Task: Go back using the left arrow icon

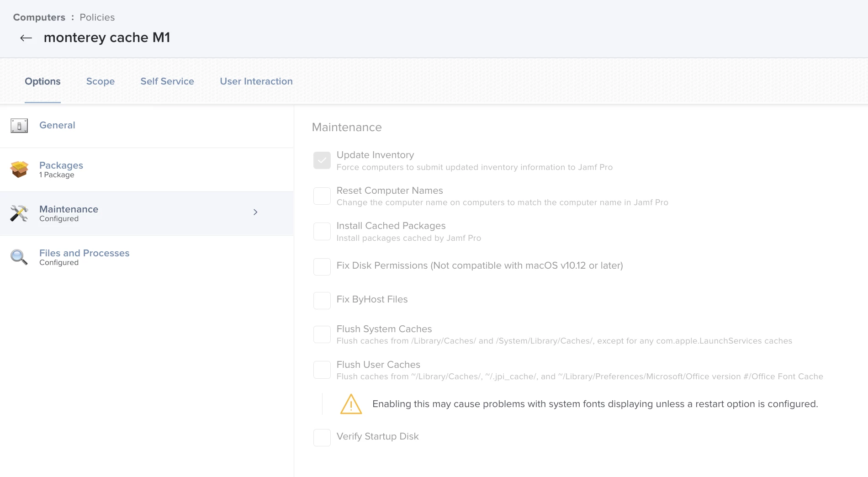Action: point(26,38)
